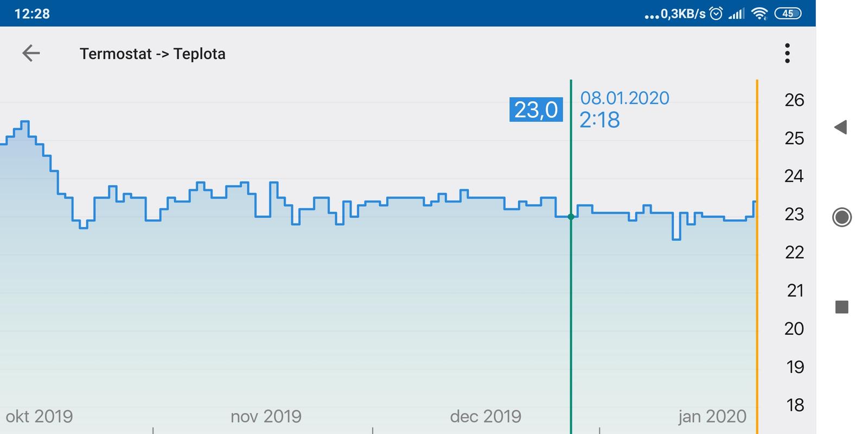
Task: Tap the nov 2019 axis label
Action: (x=266, y=416)
